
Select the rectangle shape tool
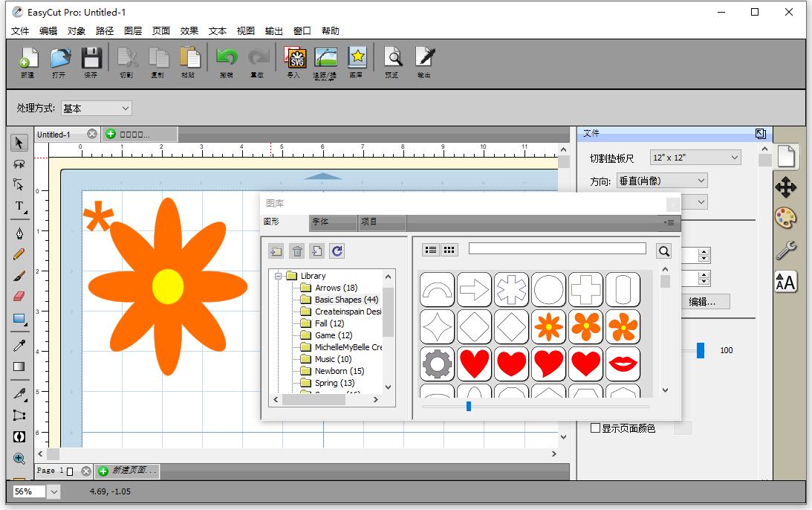(19, 319)
